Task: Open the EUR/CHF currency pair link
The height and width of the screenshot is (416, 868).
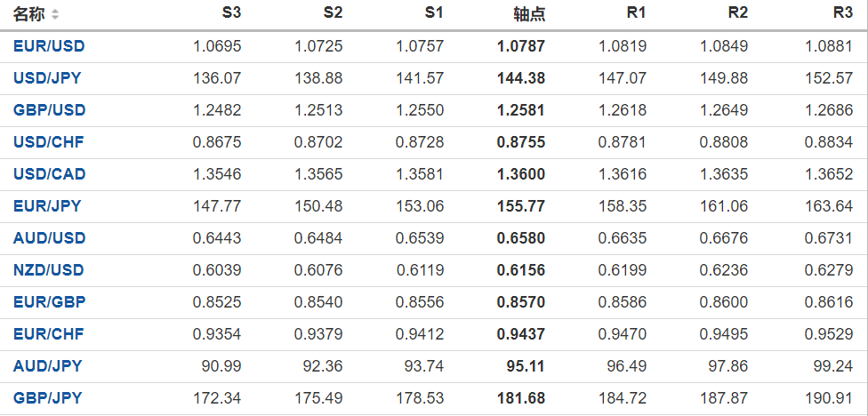Action: click(49, 334)
